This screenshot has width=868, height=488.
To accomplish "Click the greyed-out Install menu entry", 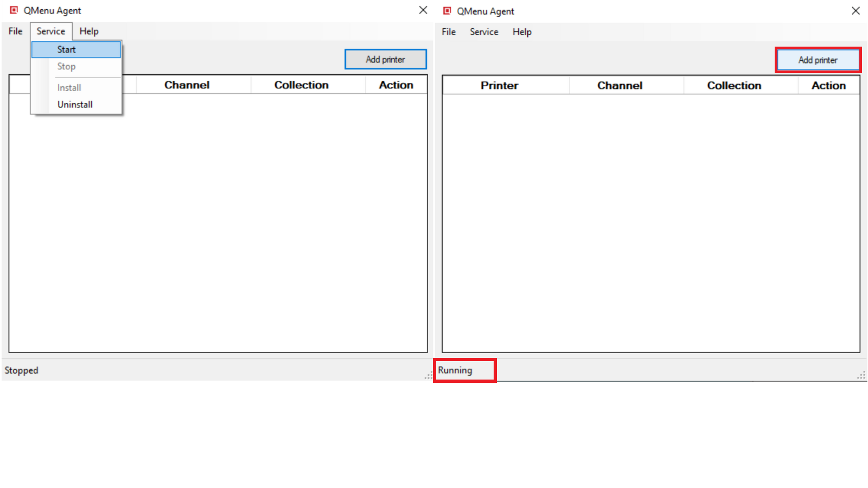I will [x=69, y=88].
